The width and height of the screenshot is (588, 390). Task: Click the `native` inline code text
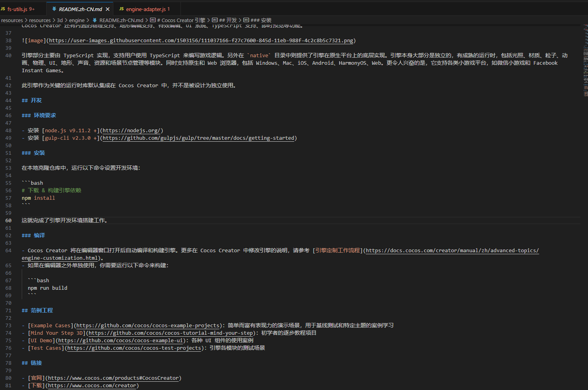(x=259, y=56)
